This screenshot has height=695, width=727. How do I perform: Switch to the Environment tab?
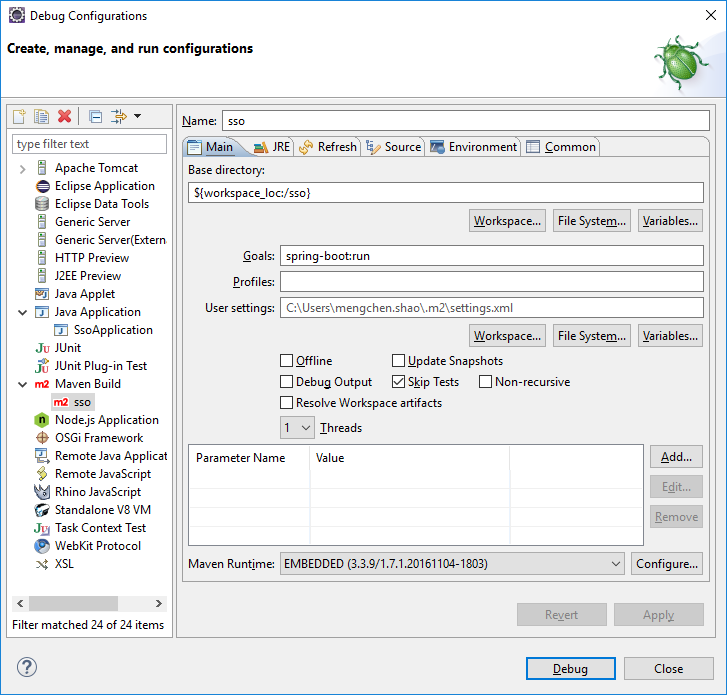[x=473, y=147]
